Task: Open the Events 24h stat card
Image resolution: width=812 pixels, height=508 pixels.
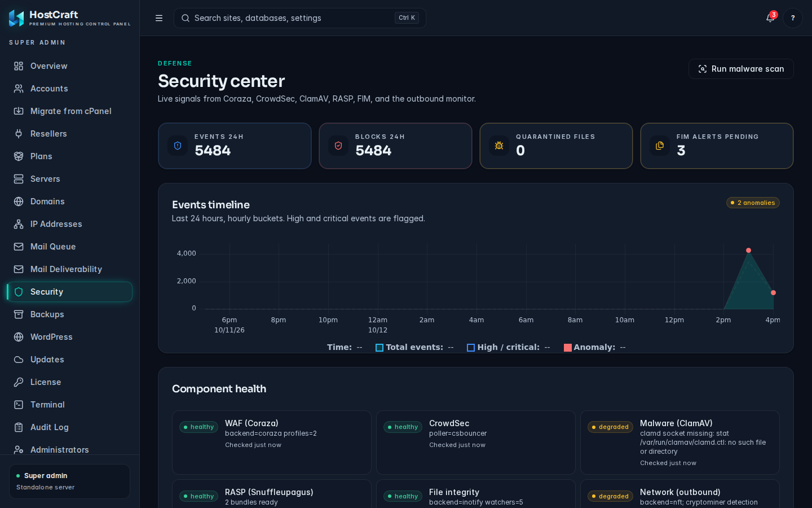Action: (235, 146)
